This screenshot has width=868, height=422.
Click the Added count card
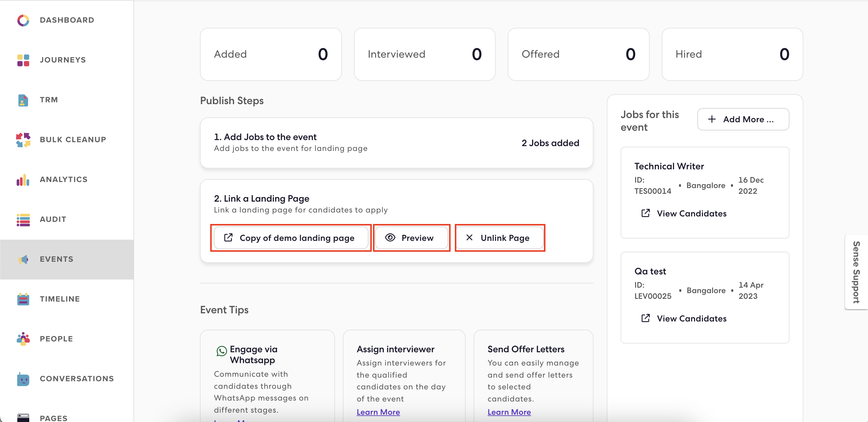pos(271,54)
